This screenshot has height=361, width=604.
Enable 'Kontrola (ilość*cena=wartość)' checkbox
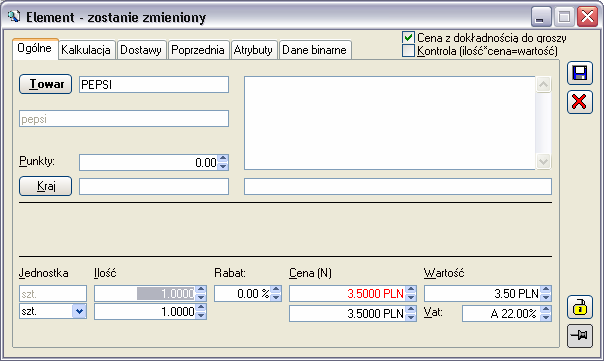(x=408, y=50)
